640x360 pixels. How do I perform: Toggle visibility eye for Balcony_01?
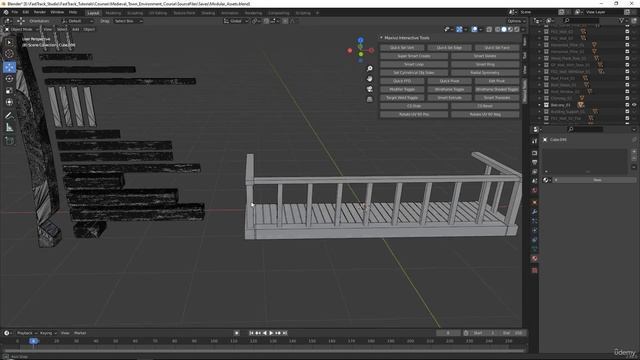coord(634,105)
